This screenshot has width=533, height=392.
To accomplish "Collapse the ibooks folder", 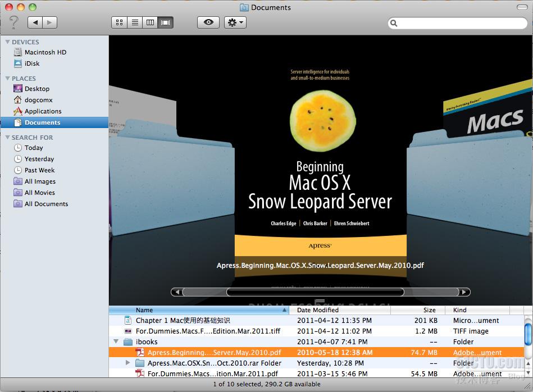I will pos(116,341).
